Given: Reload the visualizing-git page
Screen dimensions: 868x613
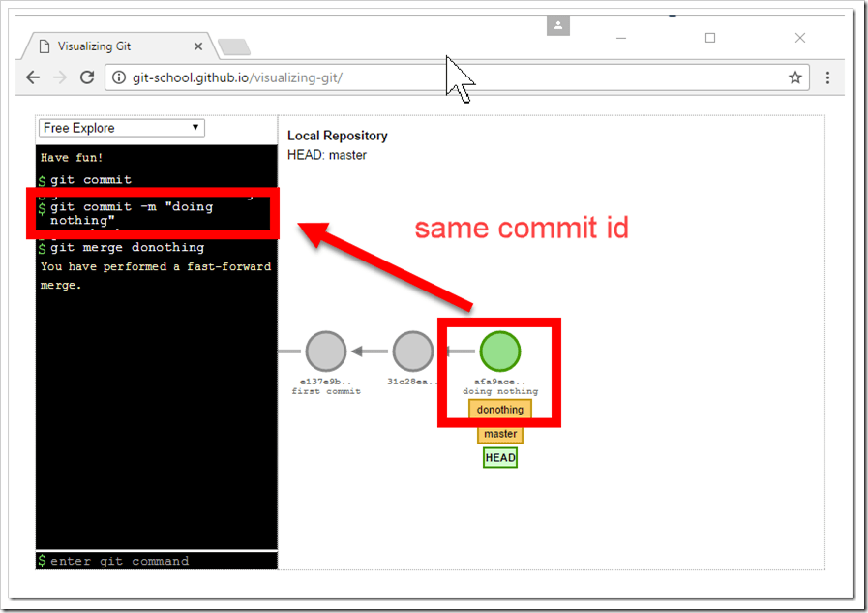Looking at the screenshot, I should point(88,77).
